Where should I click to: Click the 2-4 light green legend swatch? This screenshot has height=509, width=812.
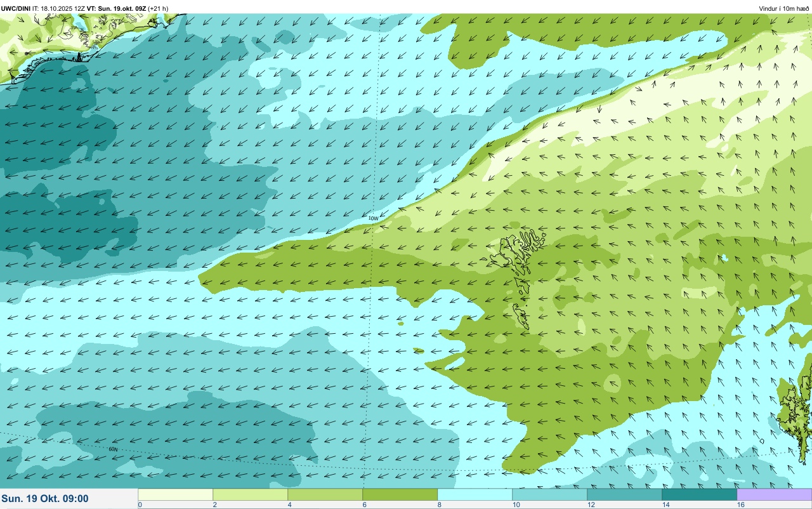pos(250,494)
